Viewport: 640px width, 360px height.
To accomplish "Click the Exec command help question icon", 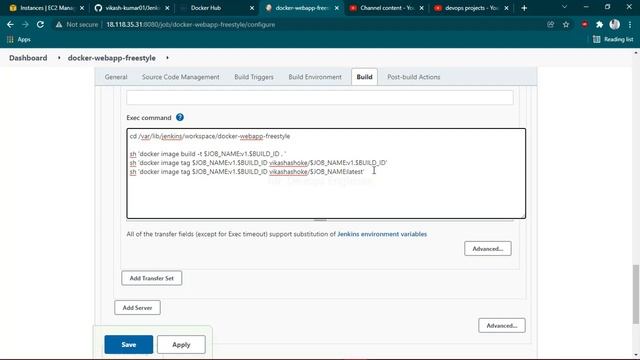I will click(x=180, y=117).
